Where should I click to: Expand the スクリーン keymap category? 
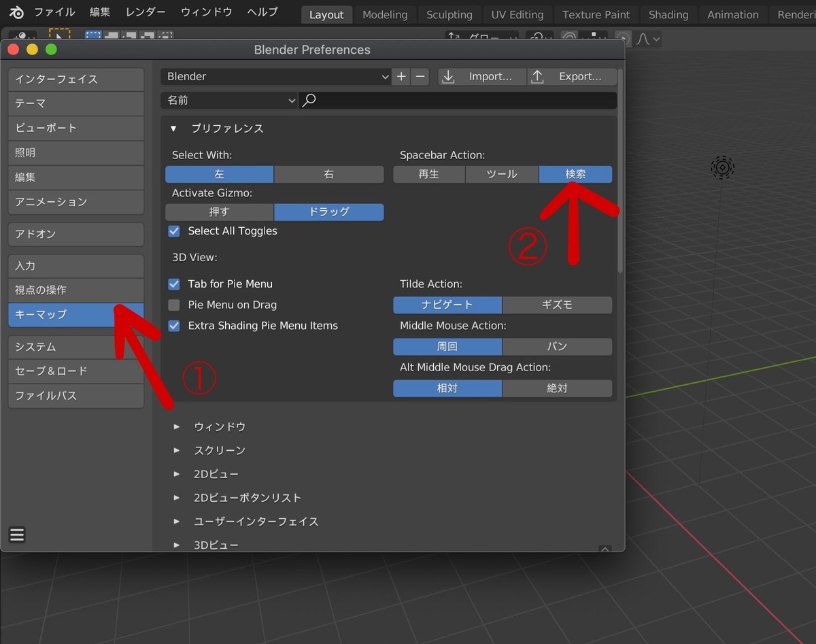coord(177,450)
